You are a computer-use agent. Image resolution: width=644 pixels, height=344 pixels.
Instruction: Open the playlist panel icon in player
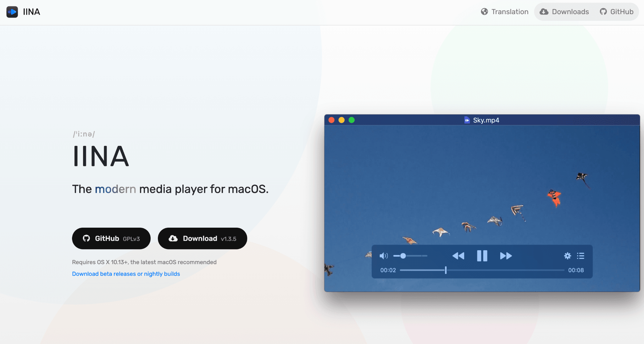(580, 256)
